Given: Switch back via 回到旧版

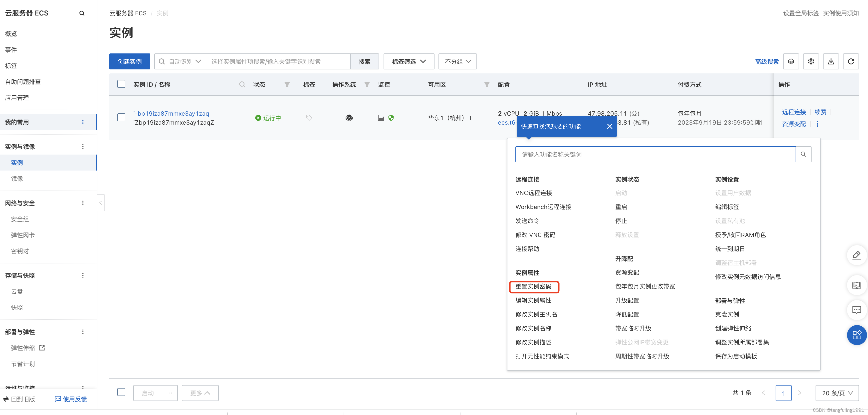Looking at the screenshot, I should pyautogui.click(x=19, y=399).
